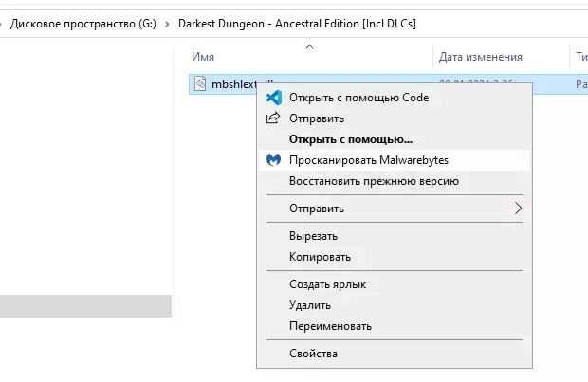Click the share icon beside Отправить
This screenshot has height=382, width=588.
pos(273,118)
